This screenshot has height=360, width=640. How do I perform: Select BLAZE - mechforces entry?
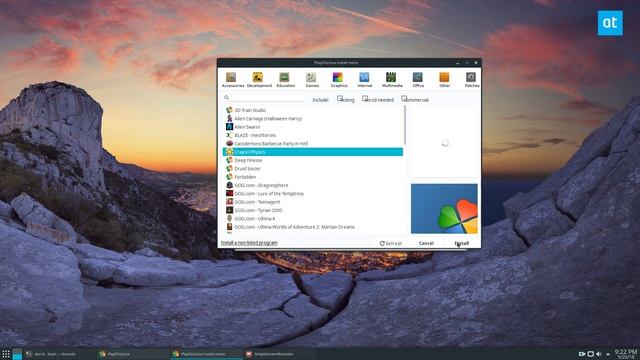313,135
